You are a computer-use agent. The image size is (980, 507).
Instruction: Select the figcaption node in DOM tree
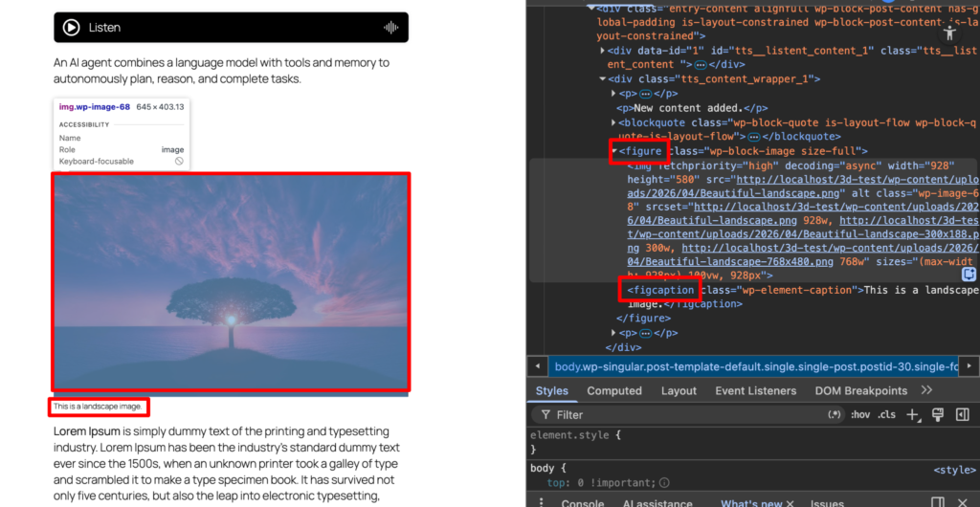(x=803, y=298)
